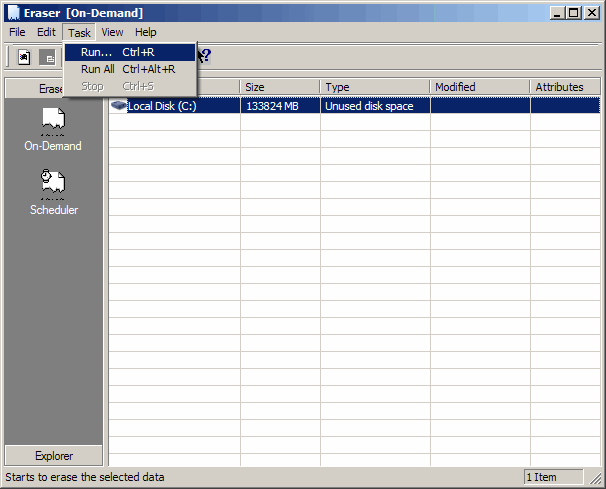Screen dimensions: 606x489
Task: Sort by the Modified column header
Action: click(x=480, y=87)
